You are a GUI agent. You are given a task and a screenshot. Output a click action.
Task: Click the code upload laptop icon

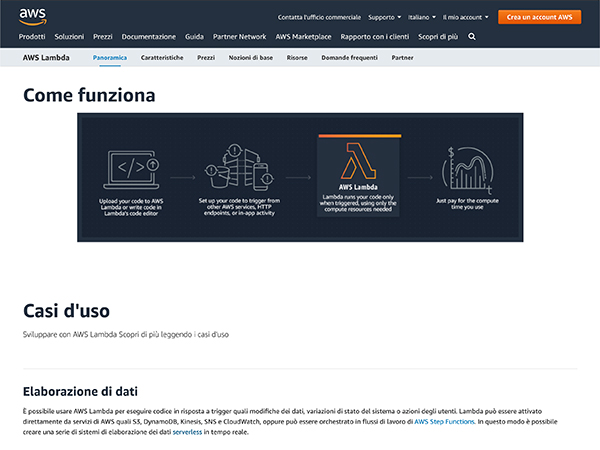click(131, 170)
